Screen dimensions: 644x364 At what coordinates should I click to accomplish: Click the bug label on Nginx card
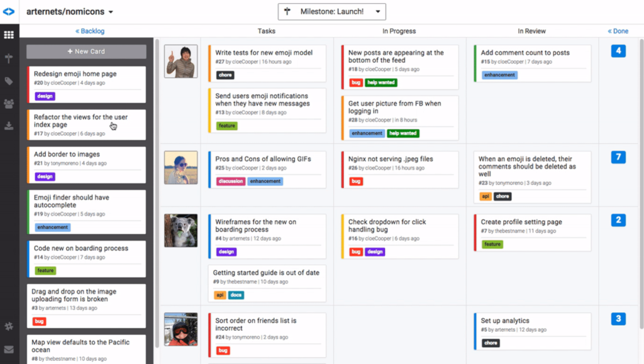point(356,182)
